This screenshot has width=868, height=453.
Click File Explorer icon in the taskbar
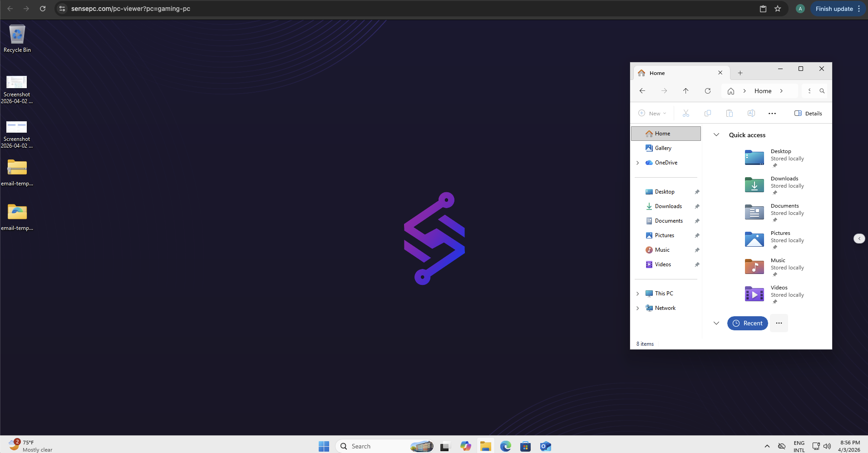[x=485, y=446]
